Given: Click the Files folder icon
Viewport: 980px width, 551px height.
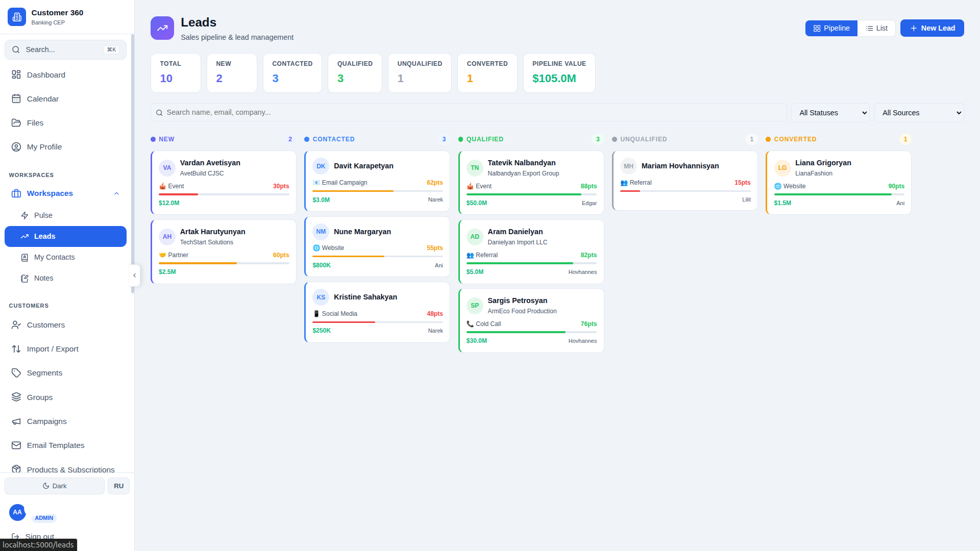Looking at the screenshot, I should pos(16,123).
